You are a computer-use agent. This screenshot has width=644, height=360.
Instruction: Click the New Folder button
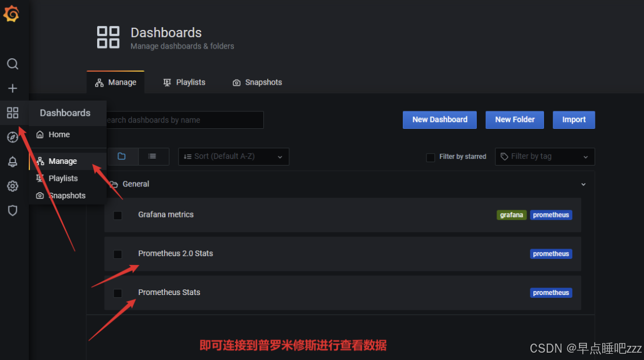[515, 120]
